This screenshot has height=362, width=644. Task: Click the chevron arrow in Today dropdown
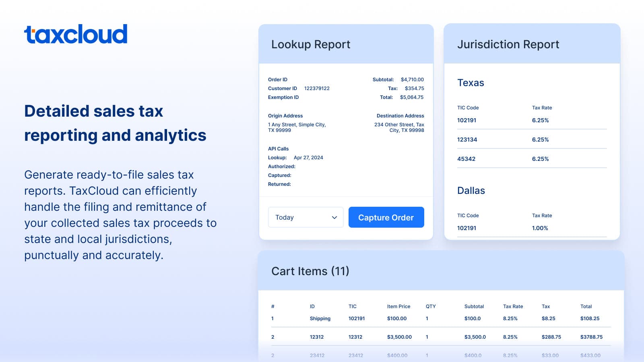tap(334, 218)
